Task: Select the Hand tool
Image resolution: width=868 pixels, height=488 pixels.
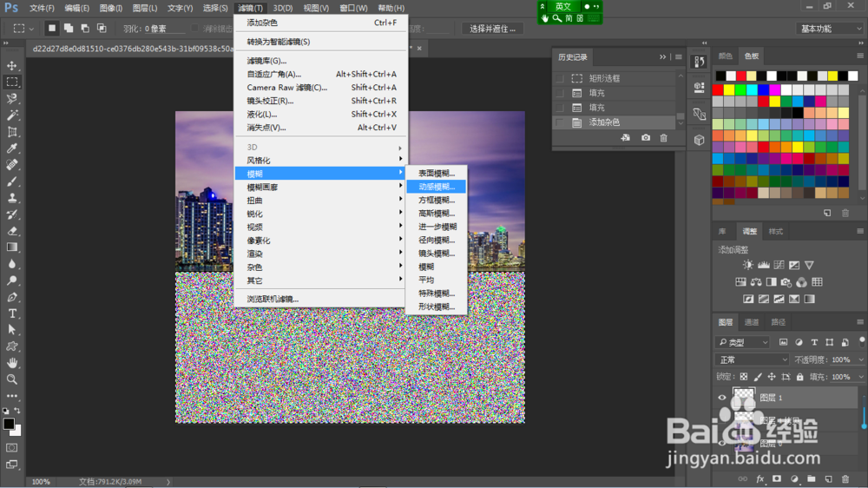Action: [11, 363]
